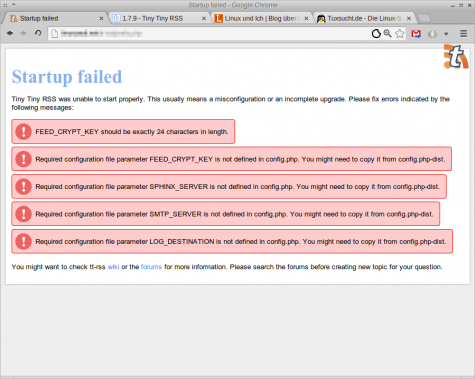Screen dimensions: 475x379
Task: Close the Linux und Ich tab
Action: tap(306, 19)
